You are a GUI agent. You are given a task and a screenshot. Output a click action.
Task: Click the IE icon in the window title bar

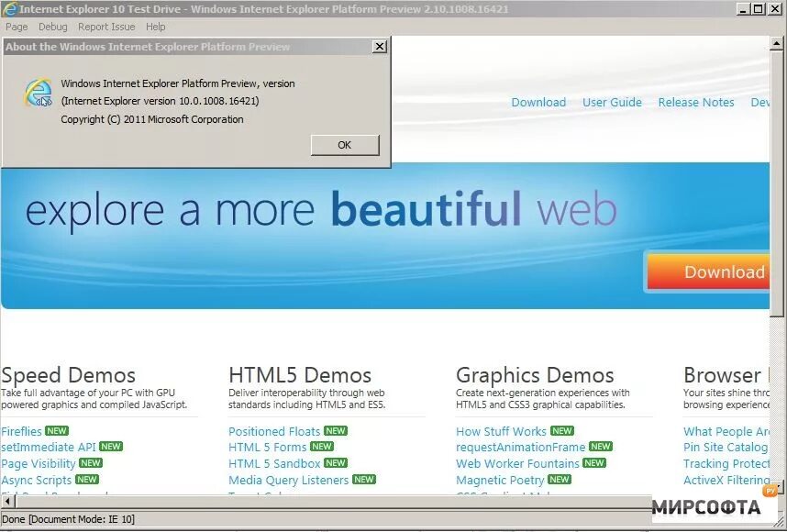(9, 8)
